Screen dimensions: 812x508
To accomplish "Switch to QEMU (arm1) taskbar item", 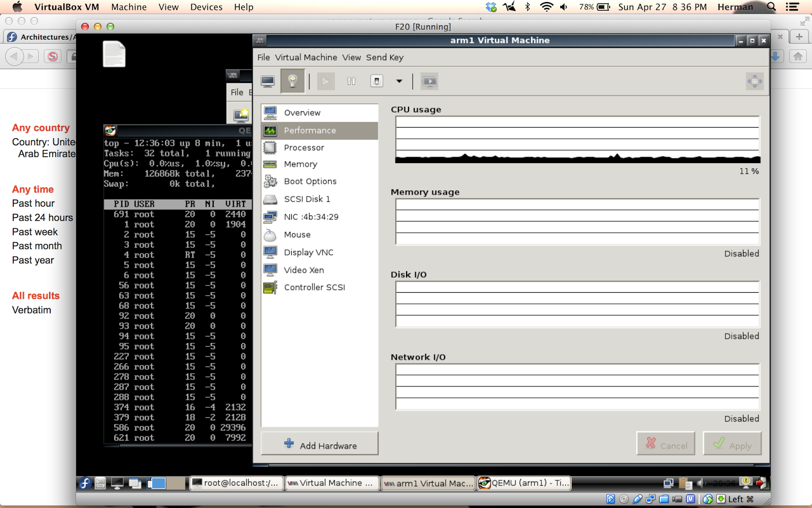I will pos(524,483).
